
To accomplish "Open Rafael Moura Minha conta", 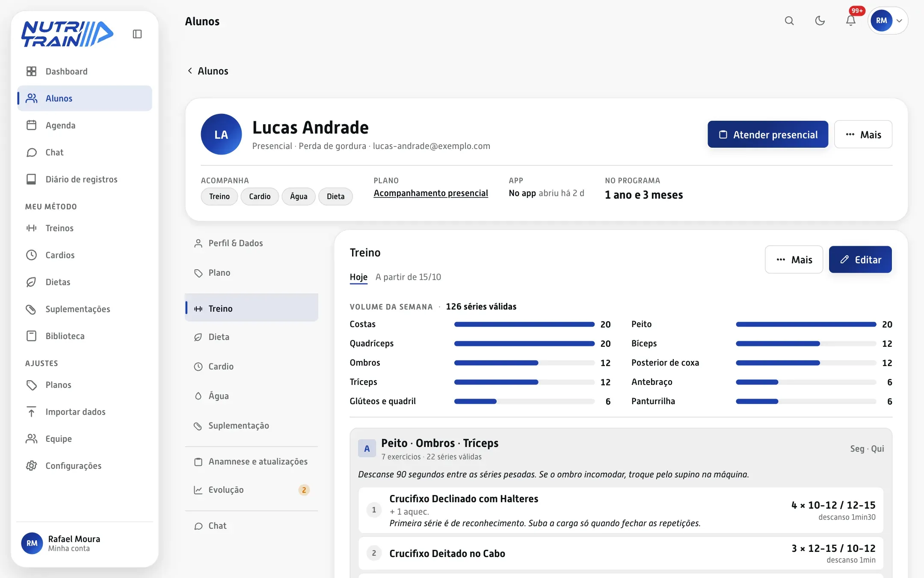I will tap(84, 543).
